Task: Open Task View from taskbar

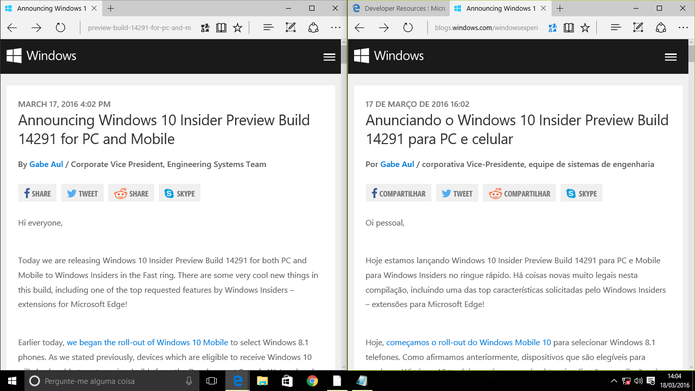Action: 211,381
